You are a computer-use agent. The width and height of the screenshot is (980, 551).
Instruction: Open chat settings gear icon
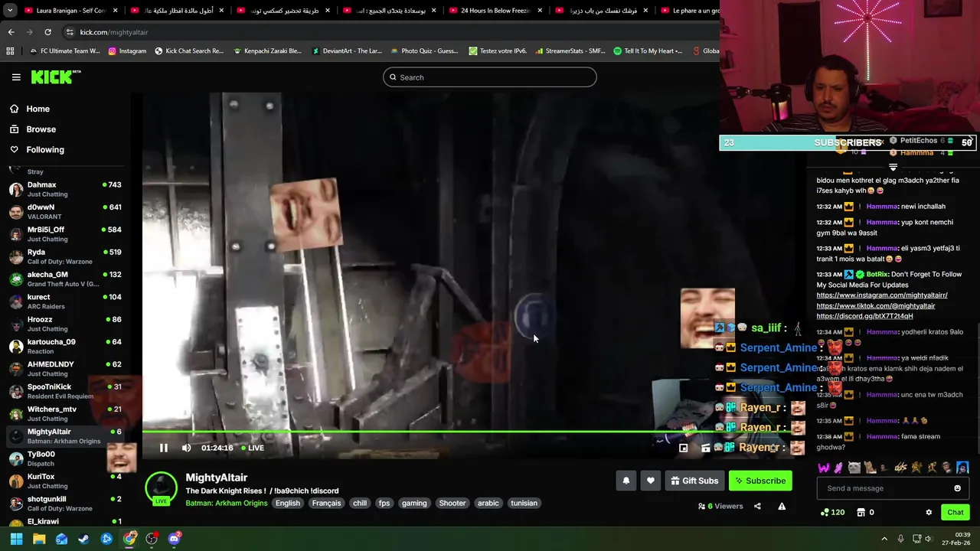pos(929,512)
